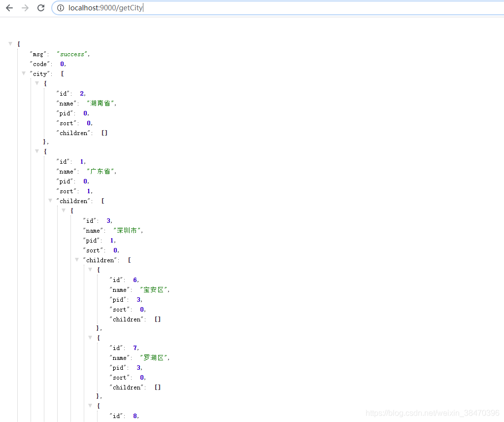Collapse the object with id 2
This screenshot has width=504, height=422.
point(37,83)
